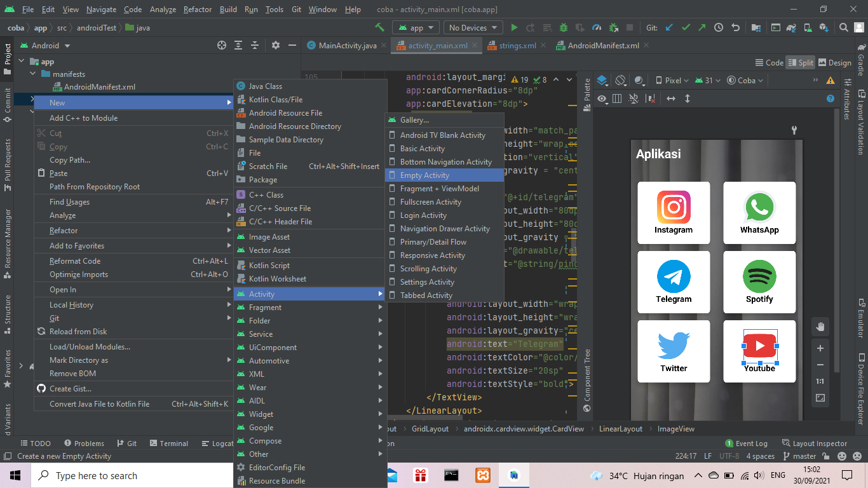This screenshot has width=868, height=488.
Task: Open Search Everywhere with the magnifier icon
Action: point(843,27)
